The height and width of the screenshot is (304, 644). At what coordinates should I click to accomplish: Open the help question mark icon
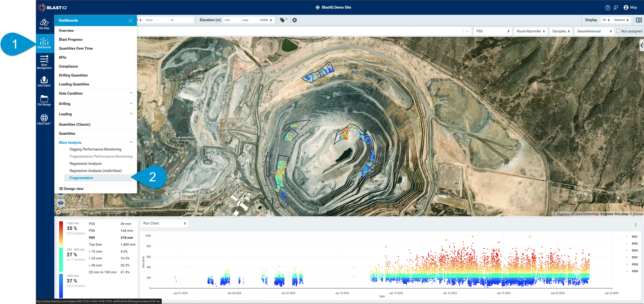[608, 8]
